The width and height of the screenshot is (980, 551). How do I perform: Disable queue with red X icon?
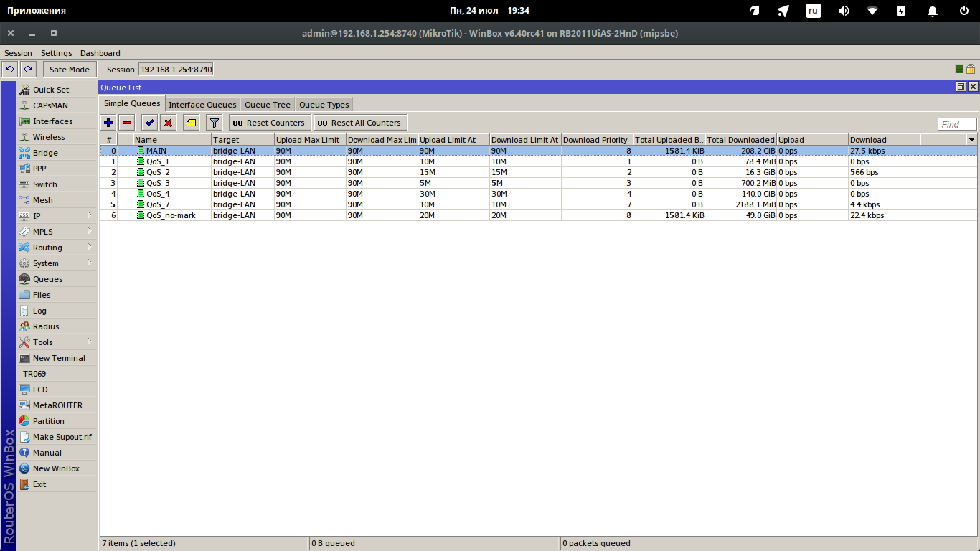[168, 123]
